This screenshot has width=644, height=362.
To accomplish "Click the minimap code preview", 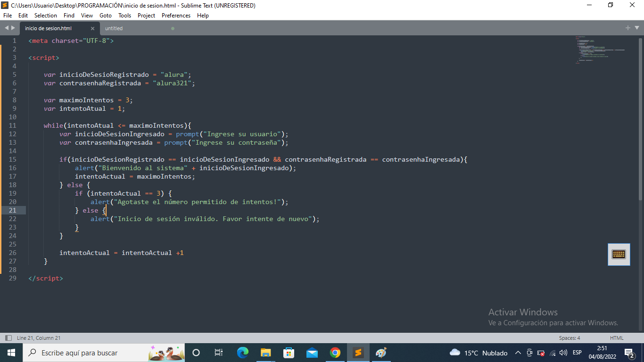I will pyautogui.click(x=600, y=49).
